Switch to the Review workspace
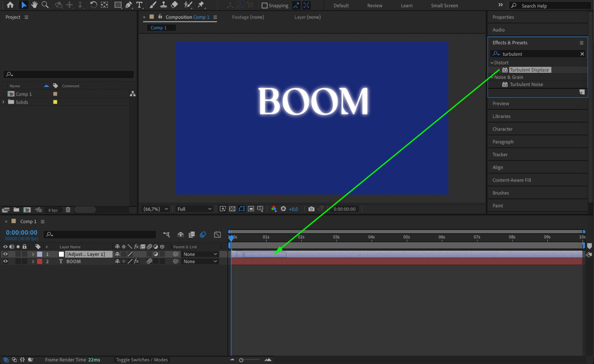The image size is (594, 364). (x=374, y=5)
